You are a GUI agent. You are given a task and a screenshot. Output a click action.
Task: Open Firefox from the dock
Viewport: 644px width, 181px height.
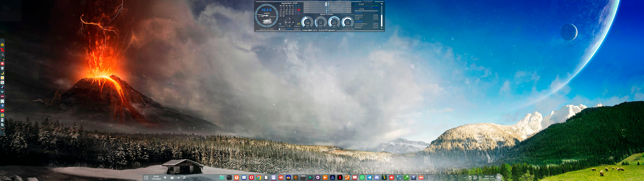click(236, 177)
